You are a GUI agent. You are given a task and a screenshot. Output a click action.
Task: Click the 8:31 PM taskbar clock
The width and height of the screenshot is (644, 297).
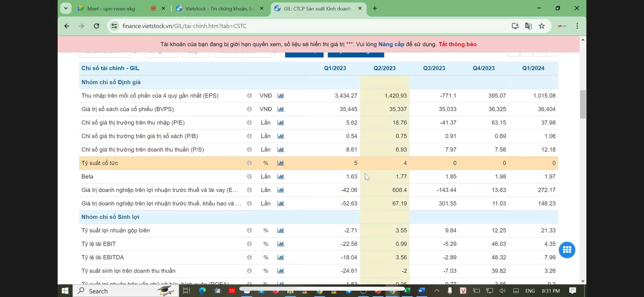coord(551,291)
